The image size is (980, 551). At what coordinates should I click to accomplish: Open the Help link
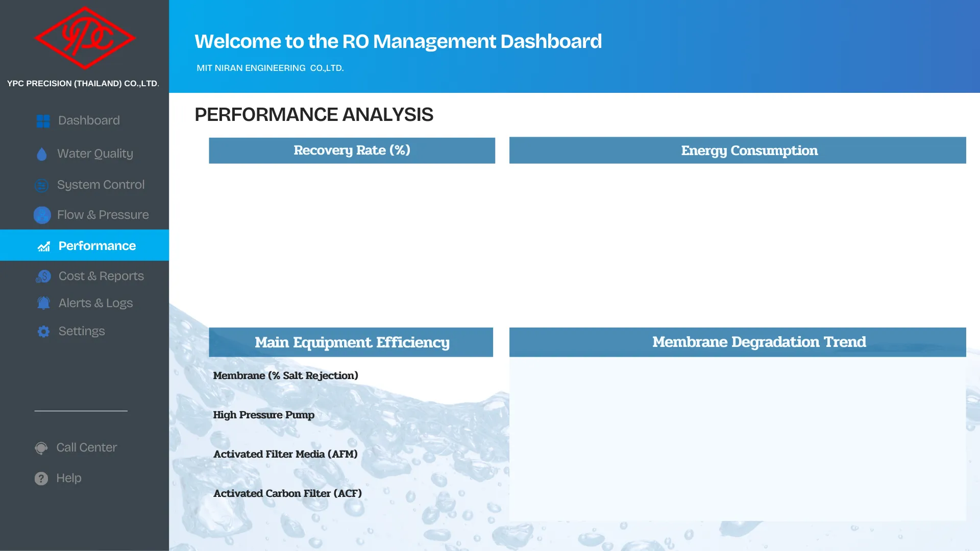click(x=69, y=478)
